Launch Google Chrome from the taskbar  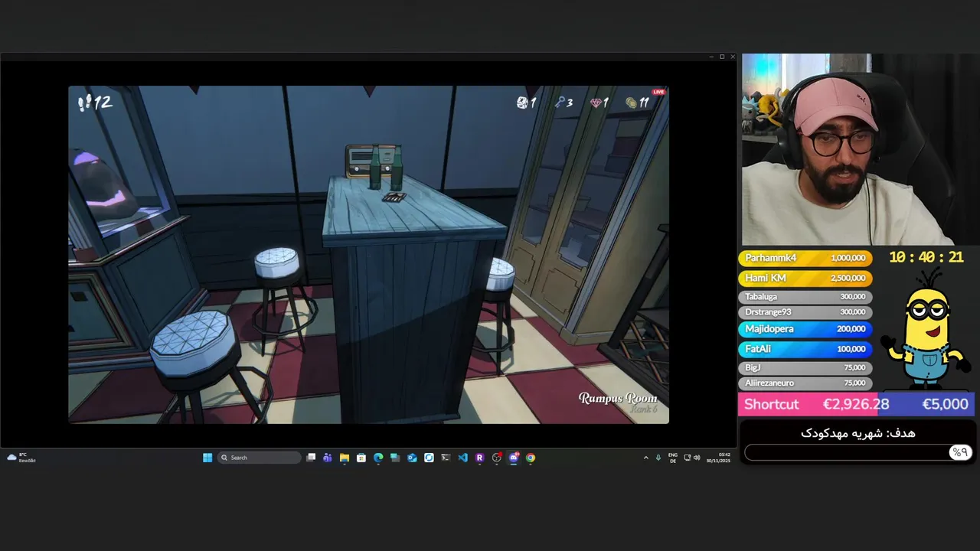(530, 458)
